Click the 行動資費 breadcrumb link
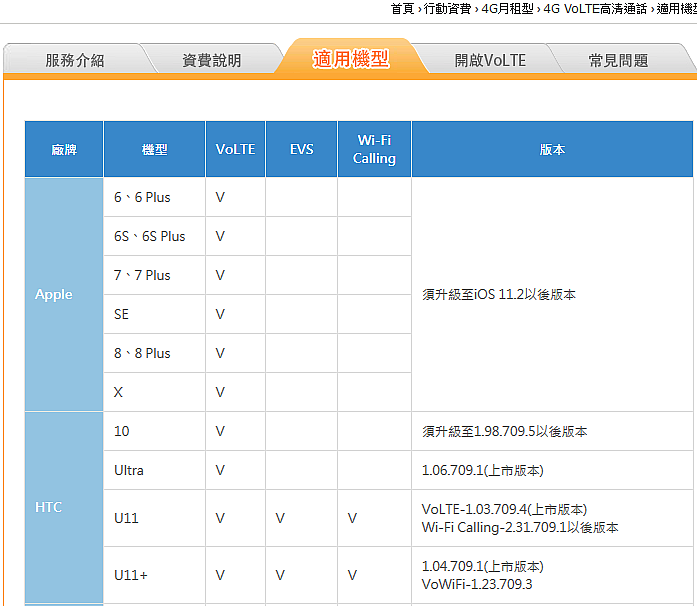Viewport: 697px width, 606px height. [x=447, y=8]
